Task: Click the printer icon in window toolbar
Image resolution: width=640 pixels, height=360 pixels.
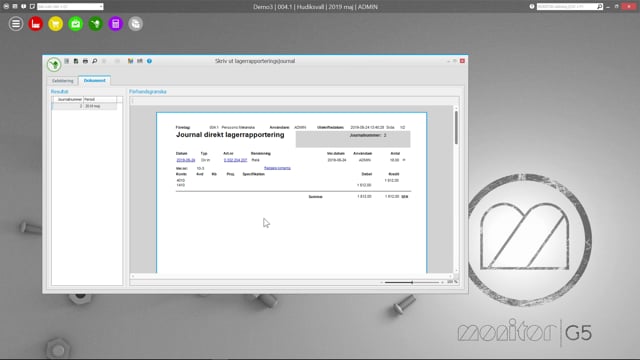Action: pos(85,61)
